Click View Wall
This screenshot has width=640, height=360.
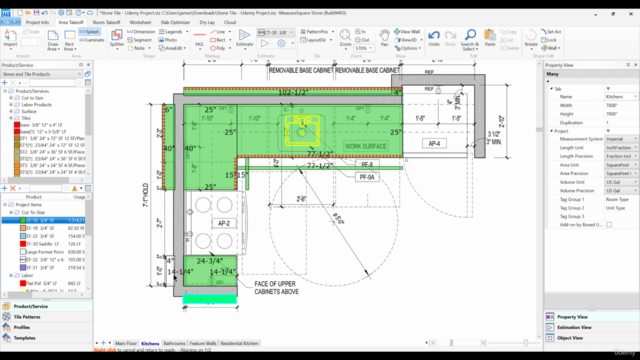407,31
